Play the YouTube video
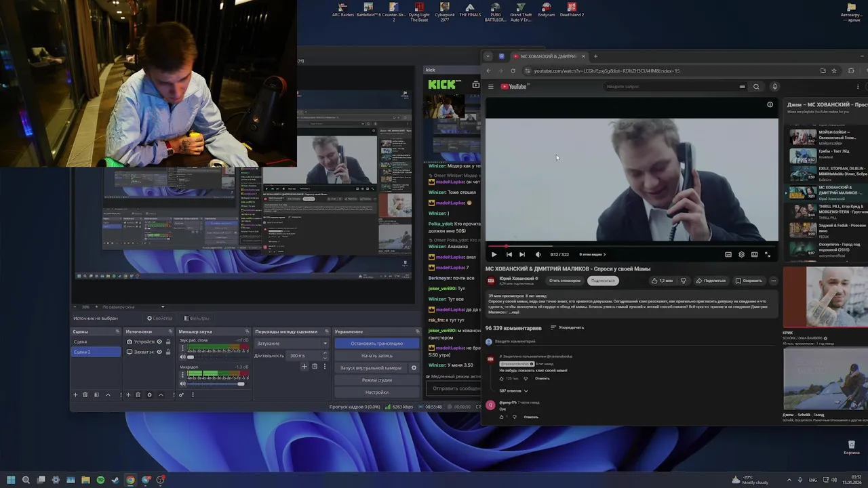Image resolution: width=868 pixels, height=488 pixels. pyautogui.click(x=494, y=254)
